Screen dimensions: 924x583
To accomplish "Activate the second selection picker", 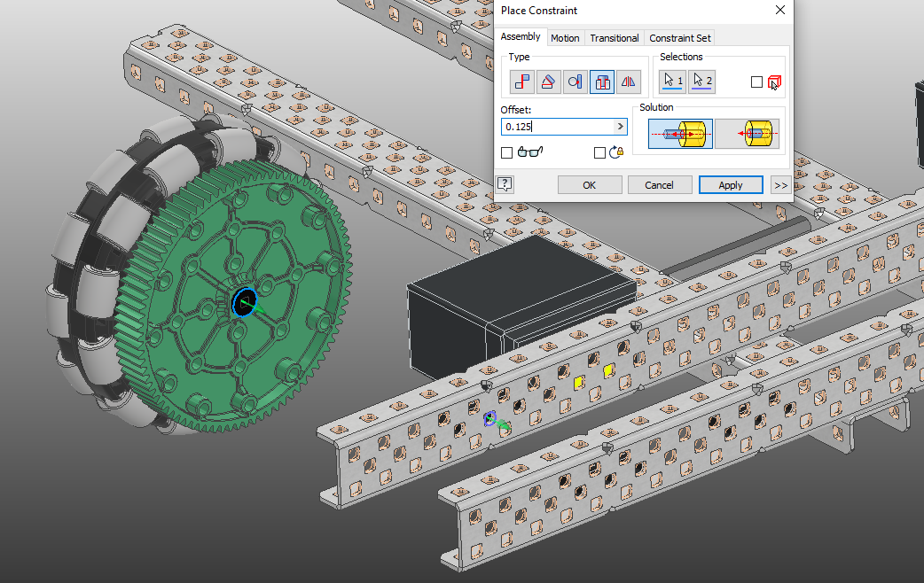I will pos(701,82).
